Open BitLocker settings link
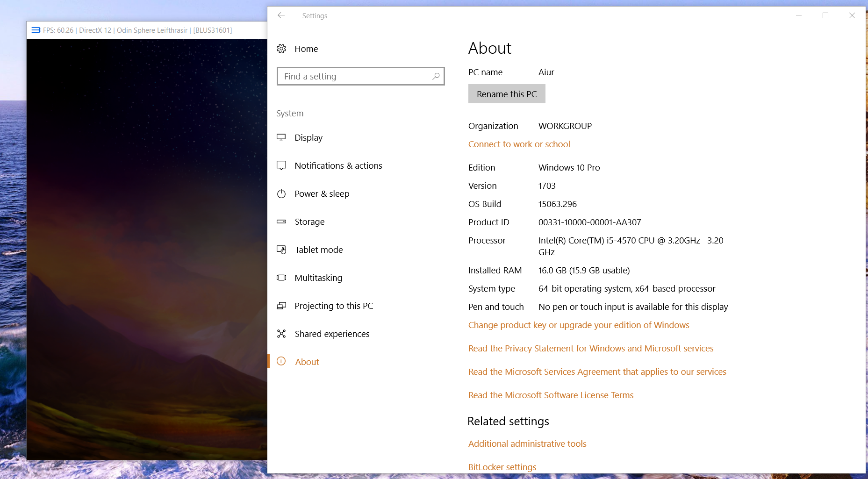The height and width of the screenshot is (479, 868). point(502,467)
